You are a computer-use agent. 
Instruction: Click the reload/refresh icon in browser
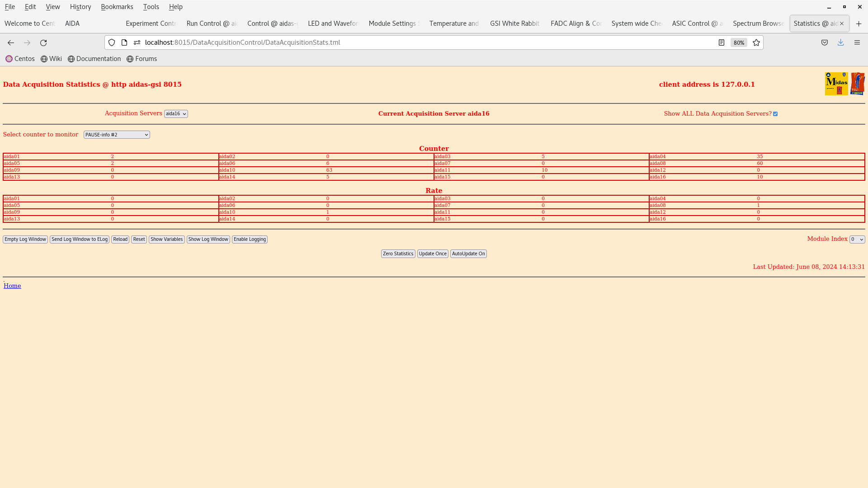[x=43, y=42]
